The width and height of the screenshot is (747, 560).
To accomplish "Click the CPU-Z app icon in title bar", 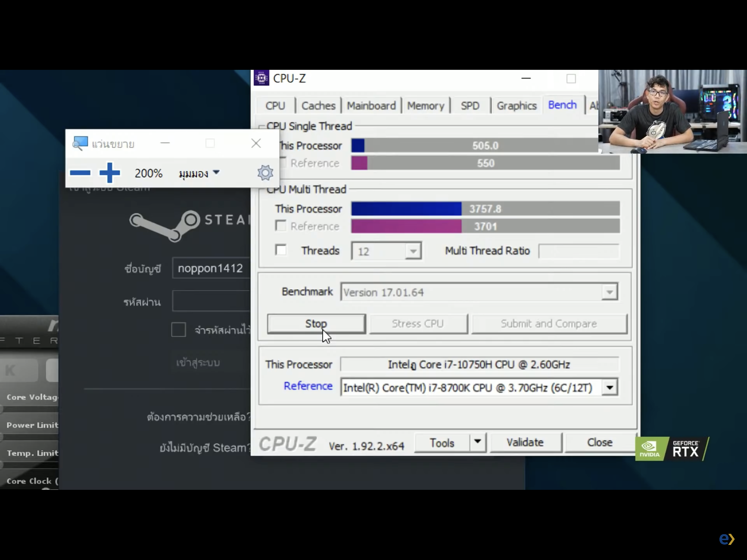I will tap(261, 78).
